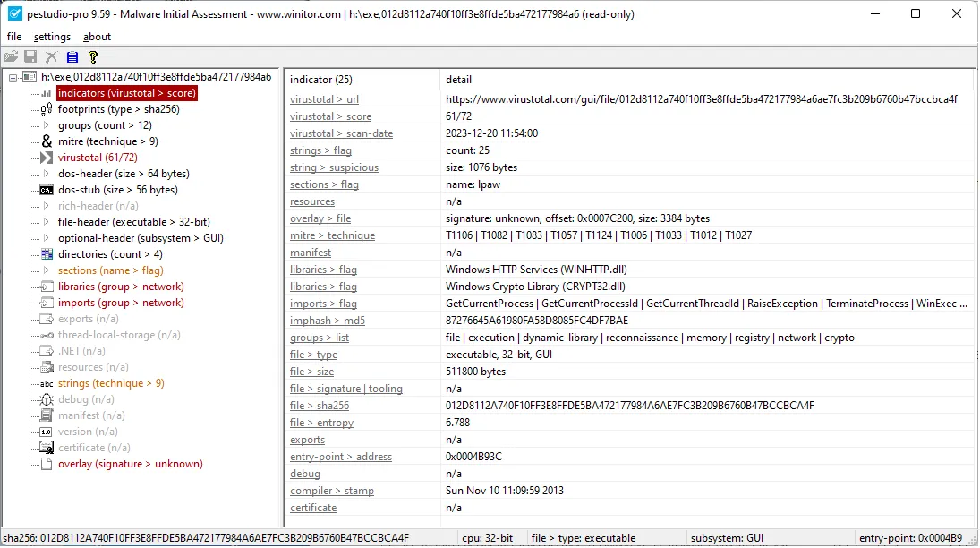Image resolution: width=980 pixels, height=548 pixels.
Task: Expand the groups tree node
Action: pos(46,125)
